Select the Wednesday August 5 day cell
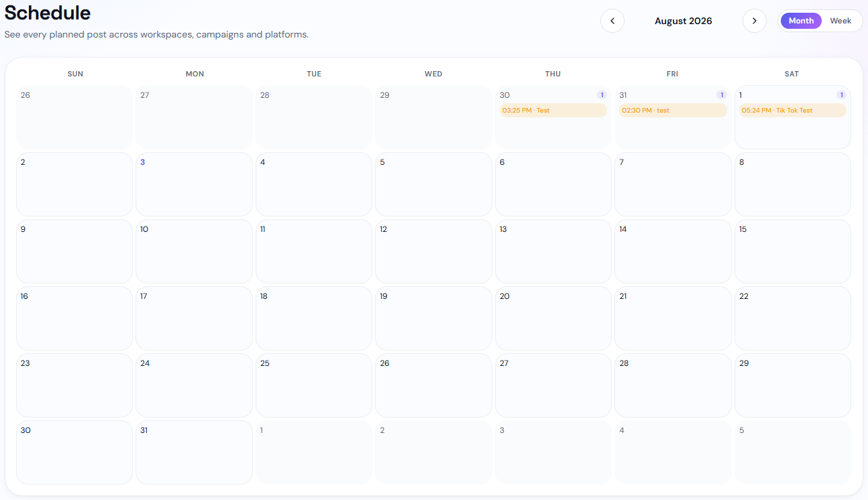Image resolution: width=868 pixels, height=500 pixels. coord(434,184)
